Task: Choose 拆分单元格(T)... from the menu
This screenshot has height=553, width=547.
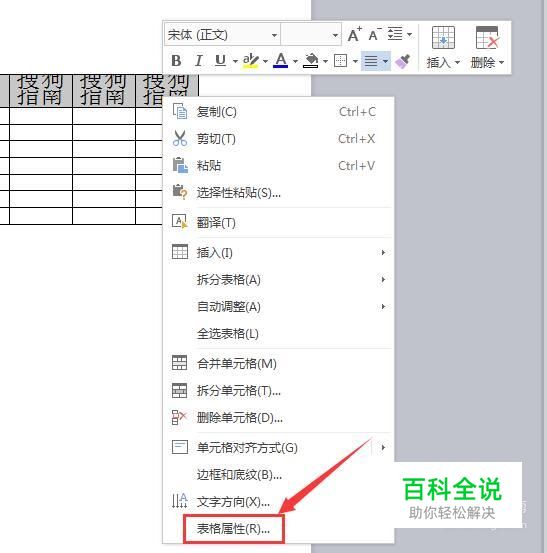Action: pyautogui.click(x=278, y=390)
